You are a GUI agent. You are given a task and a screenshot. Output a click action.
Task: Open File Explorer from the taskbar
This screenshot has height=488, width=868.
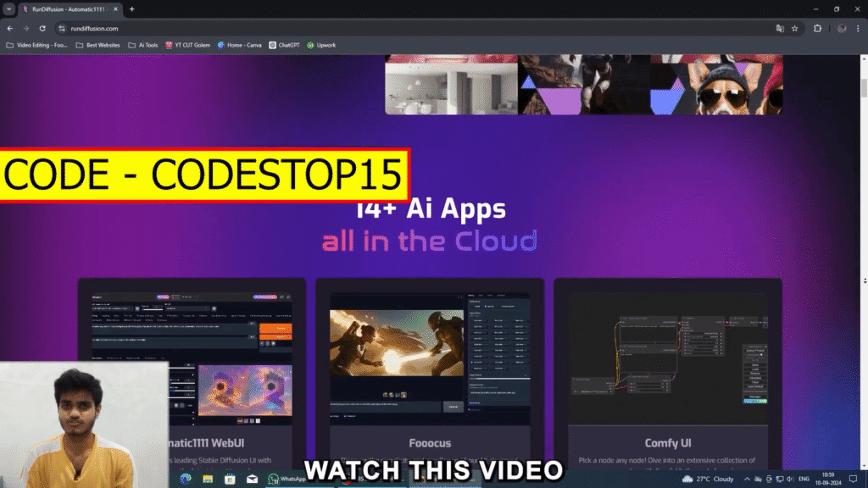coord(208,479)
